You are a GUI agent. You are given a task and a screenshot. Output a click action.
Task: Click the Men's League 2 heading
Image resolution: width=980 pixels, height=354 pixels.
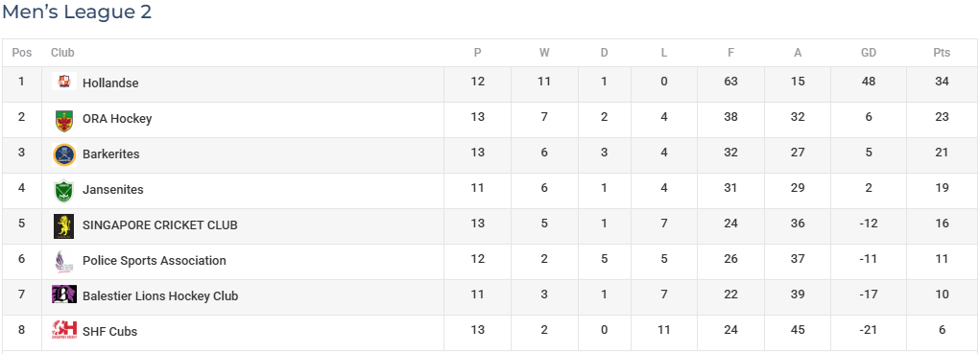point(76,12)
